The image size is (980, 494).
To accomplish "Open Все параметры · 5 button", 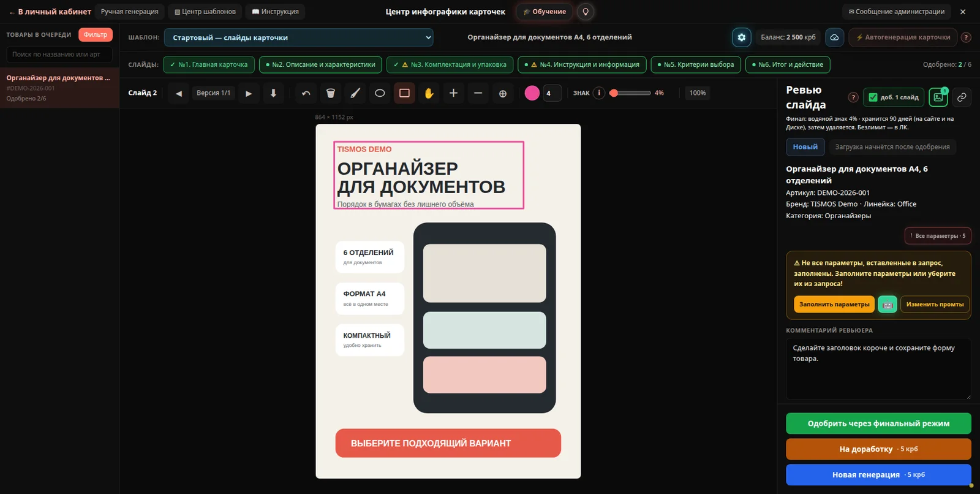I will tap(938, 236).
